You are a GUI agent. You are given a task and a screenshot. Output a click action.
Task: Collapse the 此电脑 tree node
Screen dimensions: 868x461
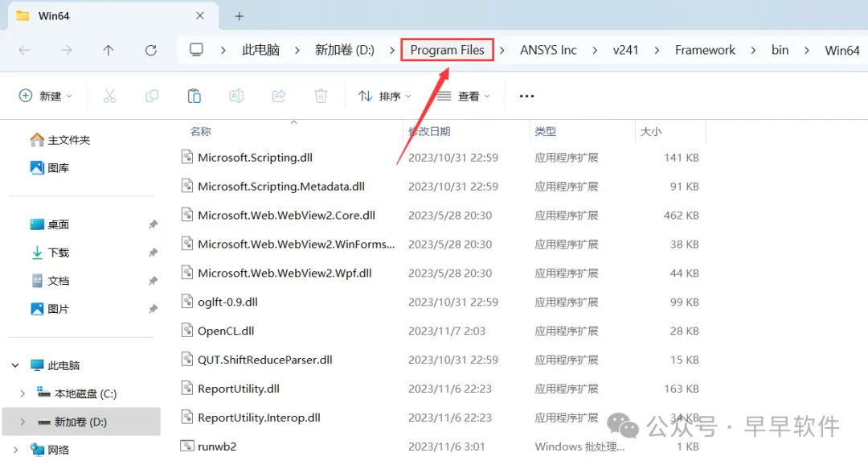(15, 365)
